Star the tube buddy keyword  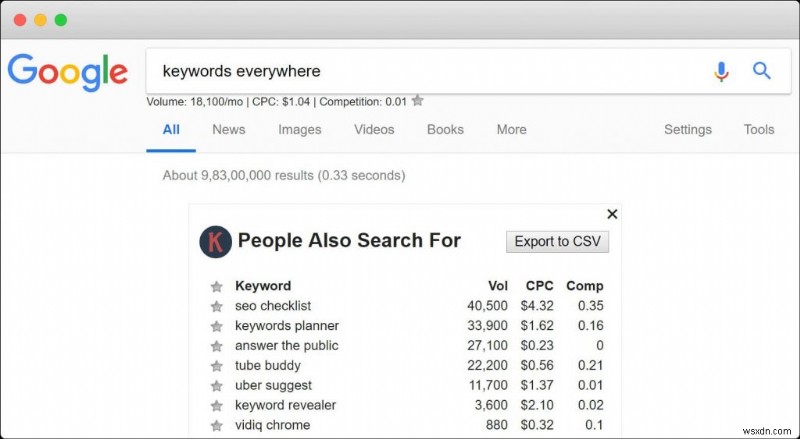[x=217, y=366]
